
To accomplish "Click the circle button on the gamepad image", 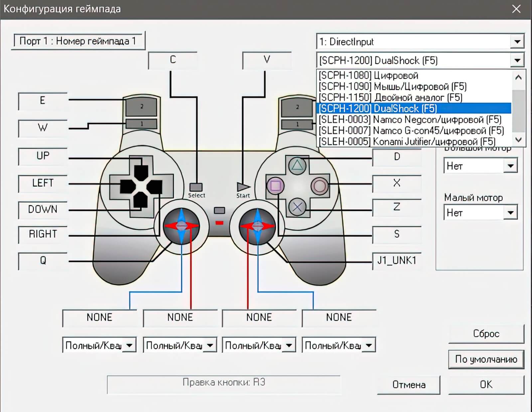I will 320,186.
